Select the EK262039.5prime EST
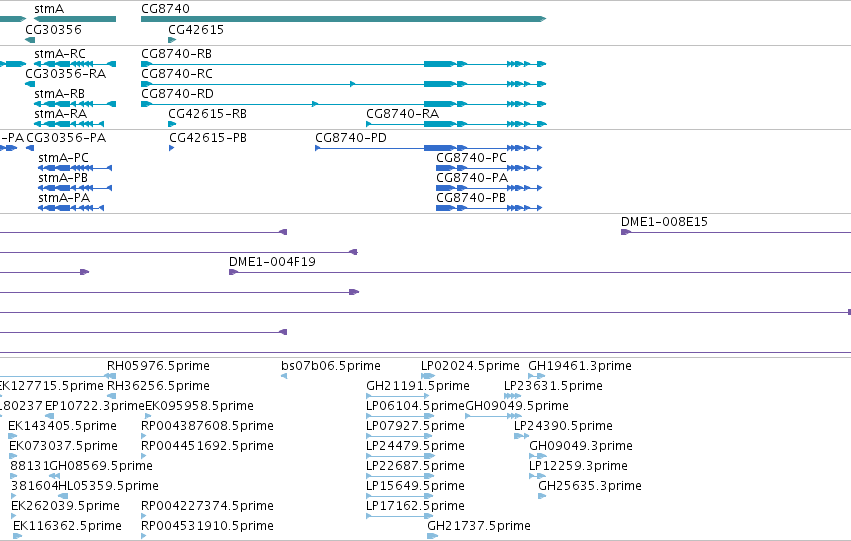The height and width of the screenshot is (541, 851). coord(15,517)
